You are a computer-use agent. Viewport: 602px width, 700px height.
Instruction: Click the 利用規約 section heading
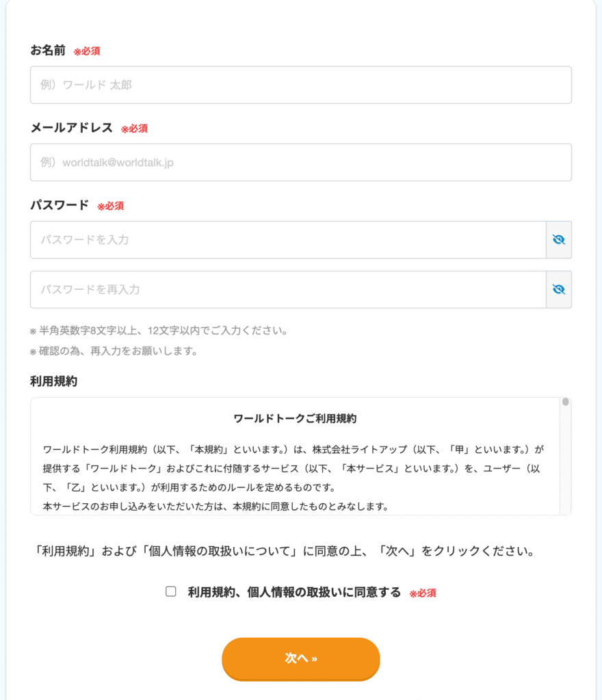point(53,381)
